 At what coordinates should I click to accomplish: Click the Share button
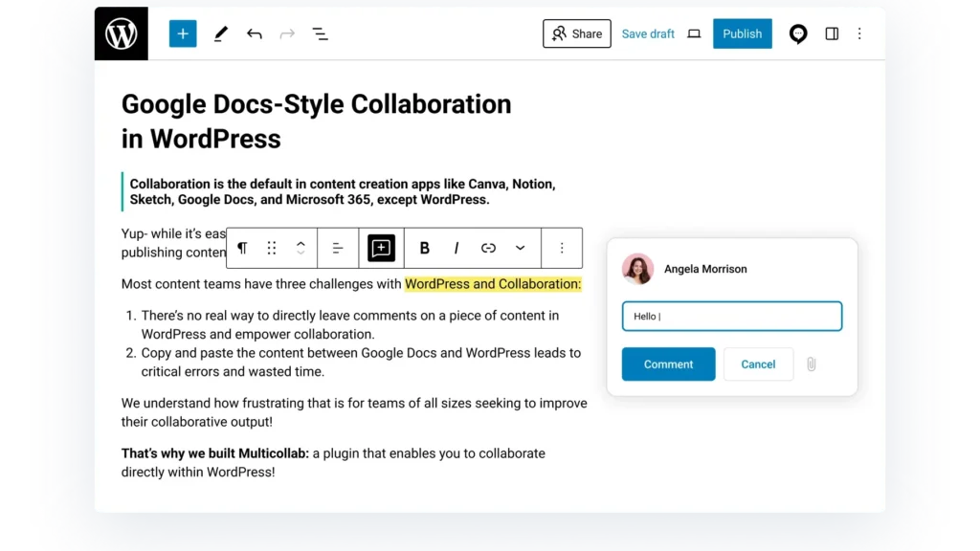coord(577,33)
